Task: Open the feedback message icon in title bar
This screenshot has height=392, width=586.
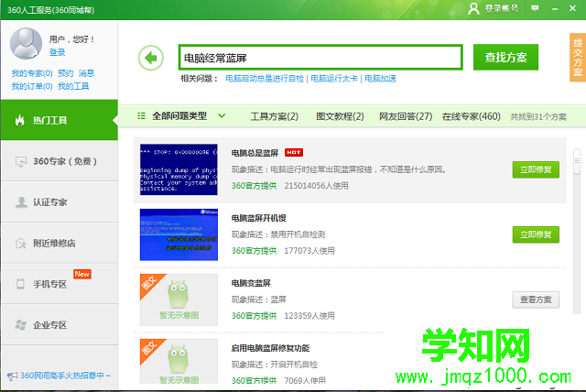Action: [535, 8]
